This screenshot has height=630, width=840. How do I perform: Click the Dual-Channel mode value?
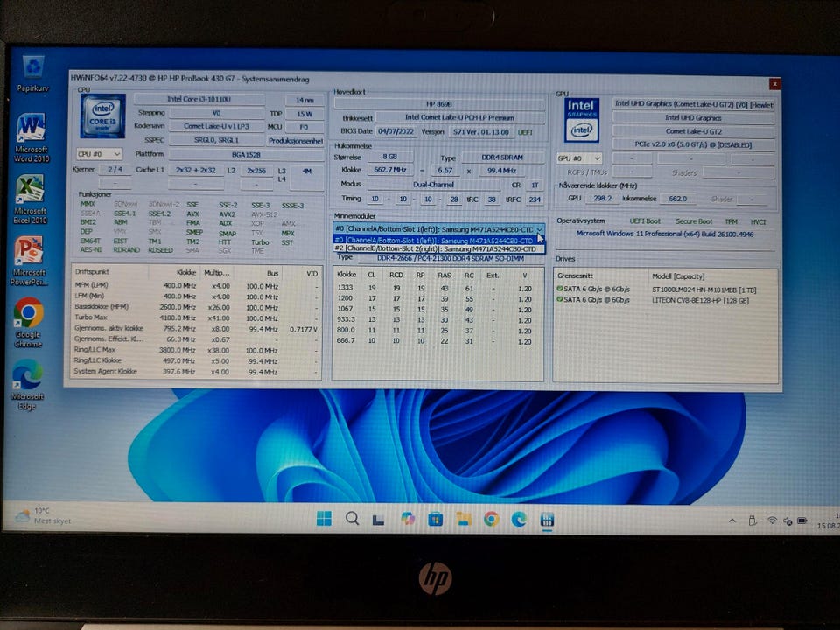433,185
